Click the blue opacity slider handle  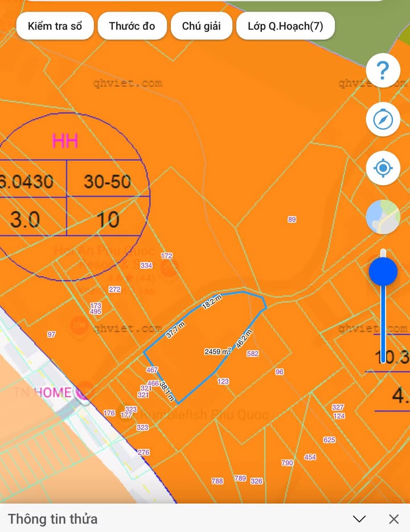coord(383,272)
